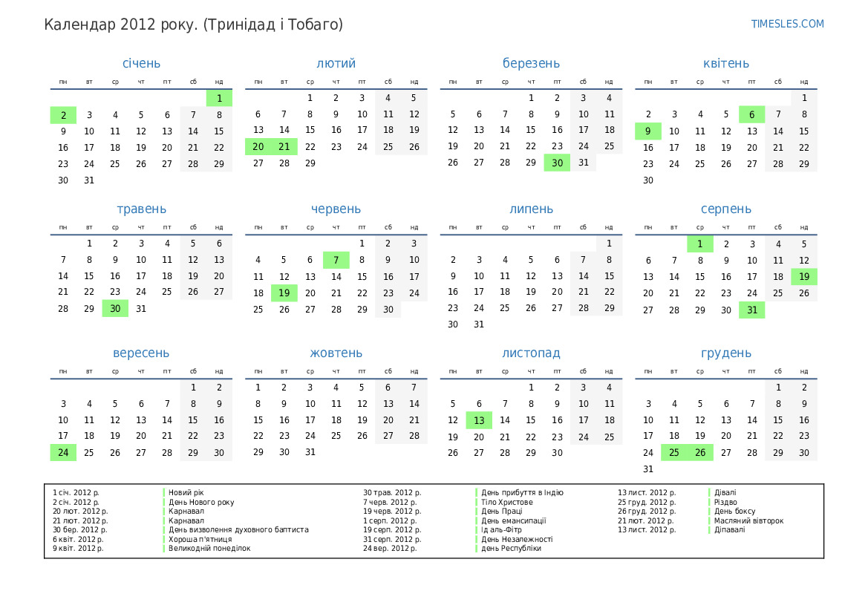Open the TIMESLES.COM link
Viewport: 868px width, 614px height.
(x=787, y=24)
